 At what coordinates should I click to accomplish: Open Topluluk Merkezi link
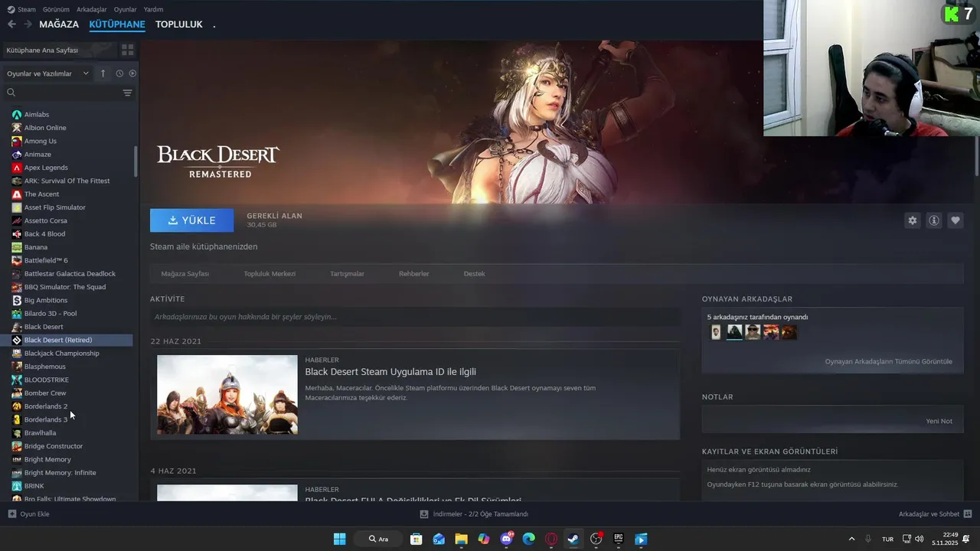269,274
